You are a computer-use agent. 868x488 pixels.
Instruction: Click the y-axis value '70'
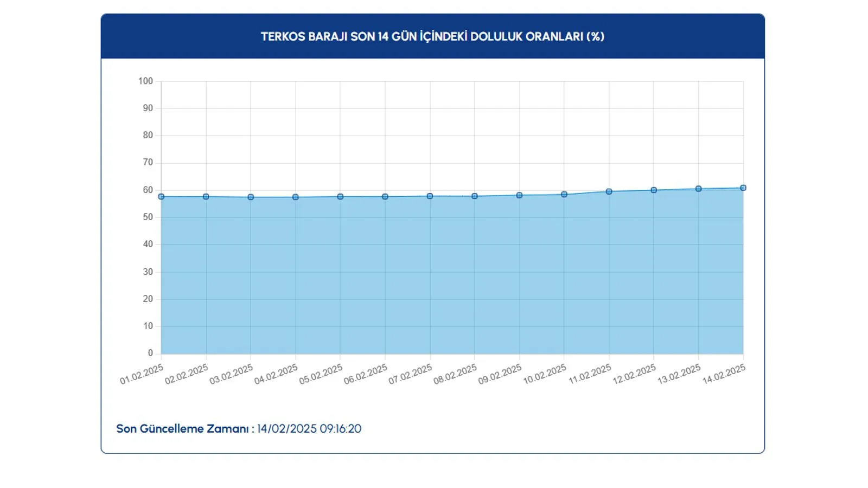148,163
